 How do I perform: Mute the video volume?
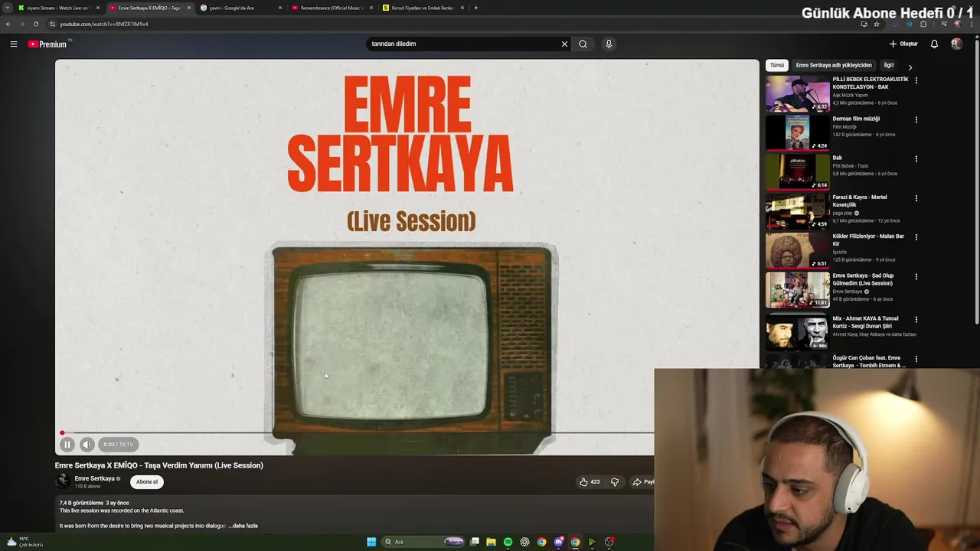(87, 444)
